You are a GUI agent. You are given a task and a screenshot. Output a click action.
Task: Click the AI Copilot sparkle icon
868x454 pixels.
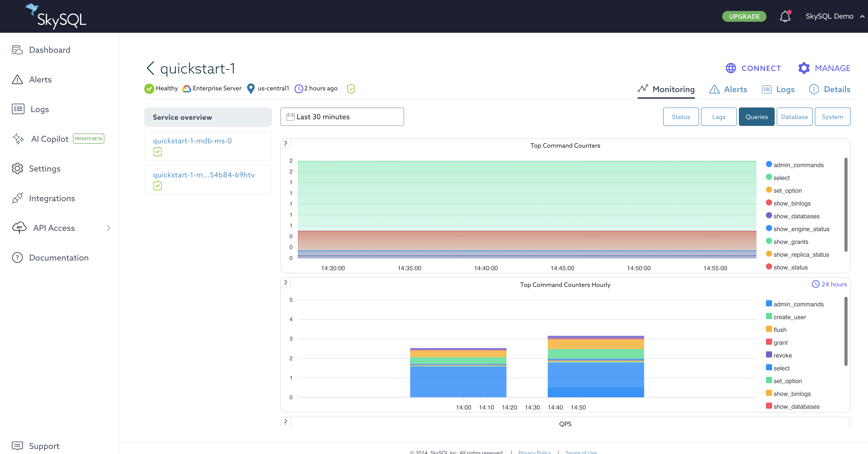[x=18, y=139]
